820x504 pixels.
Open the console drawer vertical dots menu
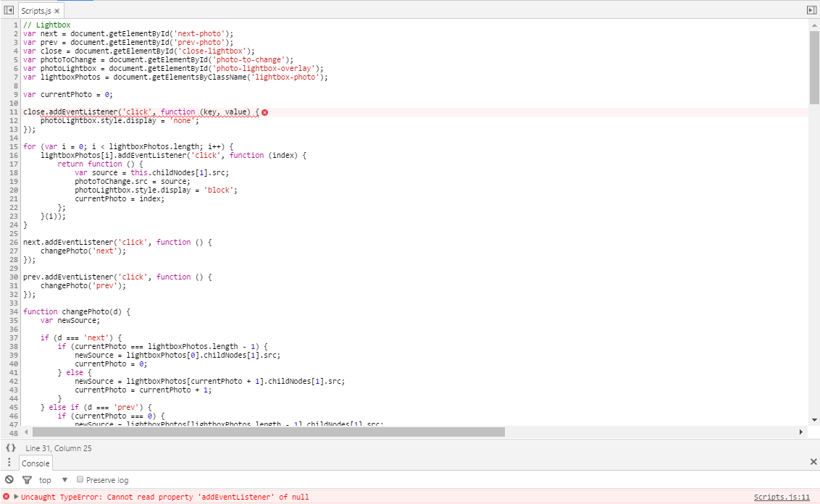(x=8, y=463)
